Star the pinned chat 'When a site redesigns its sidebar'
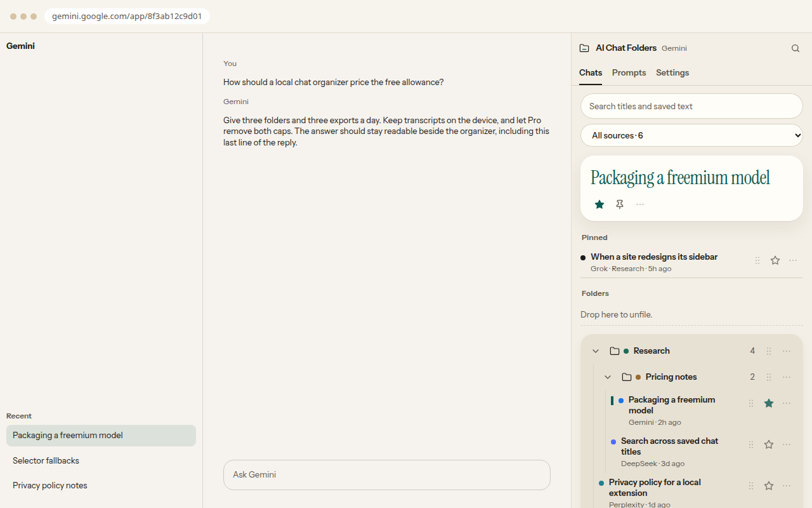Viewport: 812px width, 508px height. coord(775,260)
